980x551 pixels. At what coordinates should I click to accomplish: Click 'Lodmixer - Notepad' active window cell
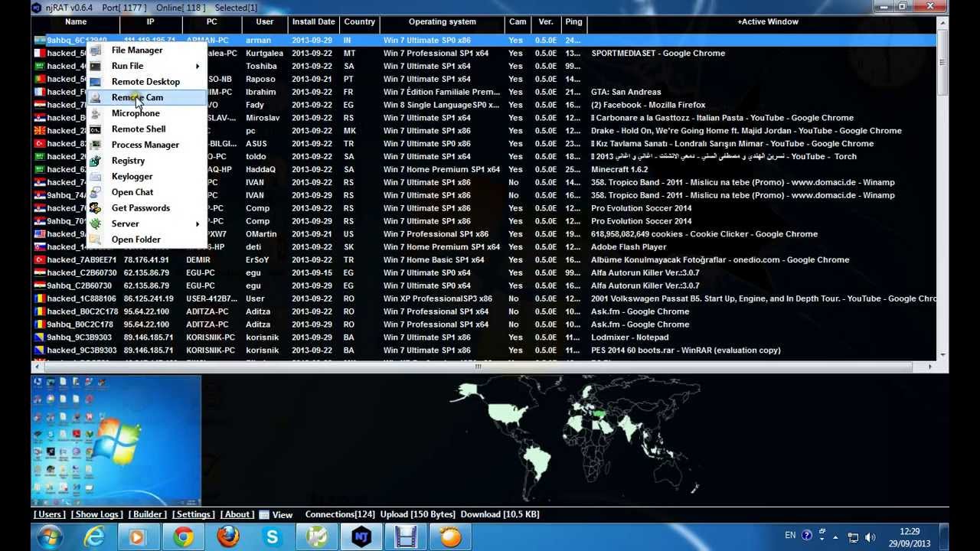click(630, 337)
